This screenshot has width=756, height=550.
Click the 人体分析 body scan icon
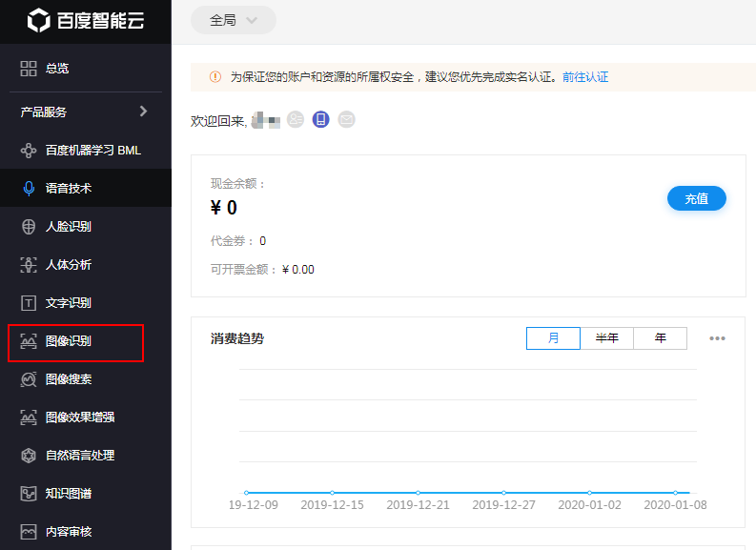29,265
